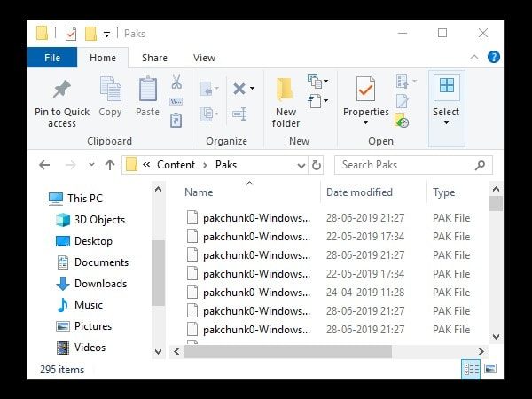Image resolution: width=532 pixels, height=399 pixels.
Task: Click the Search Paks input field
Action: click(413, 165)
